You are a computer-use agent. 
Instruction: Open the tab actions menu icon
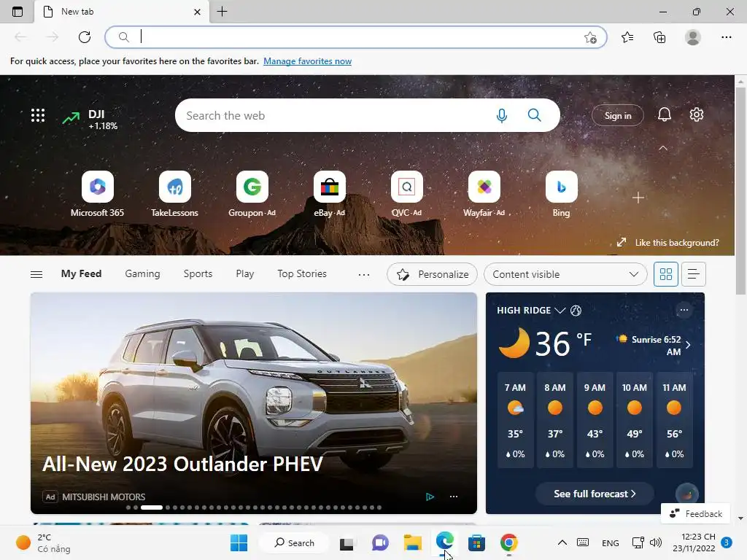18,12
